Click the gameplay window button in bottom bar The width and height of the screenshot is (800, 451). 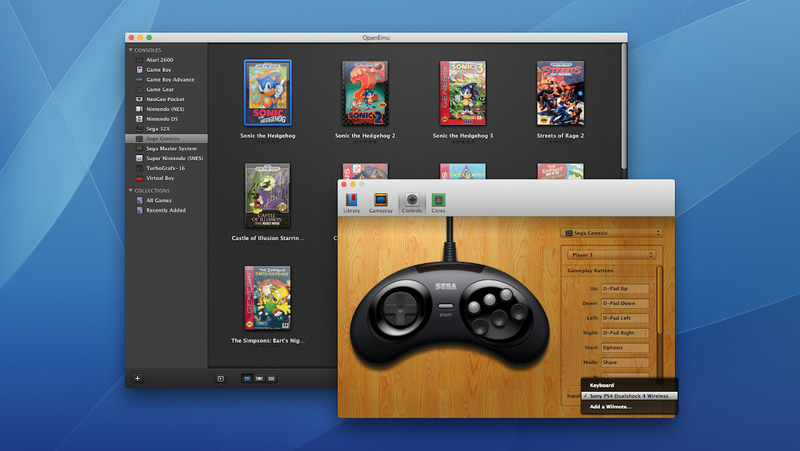(x=220, y=379)
